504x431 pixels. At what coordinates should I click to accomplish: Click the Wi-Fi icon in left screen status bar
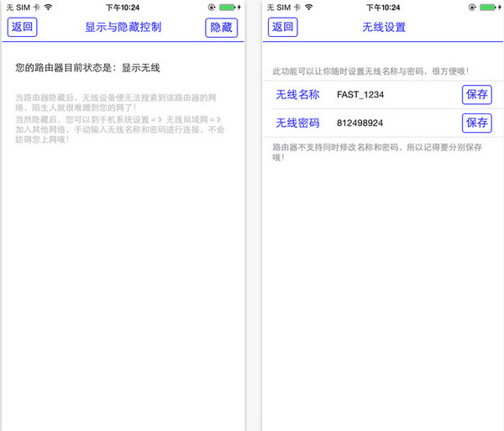pyautogui.click(x=48, y=7)
